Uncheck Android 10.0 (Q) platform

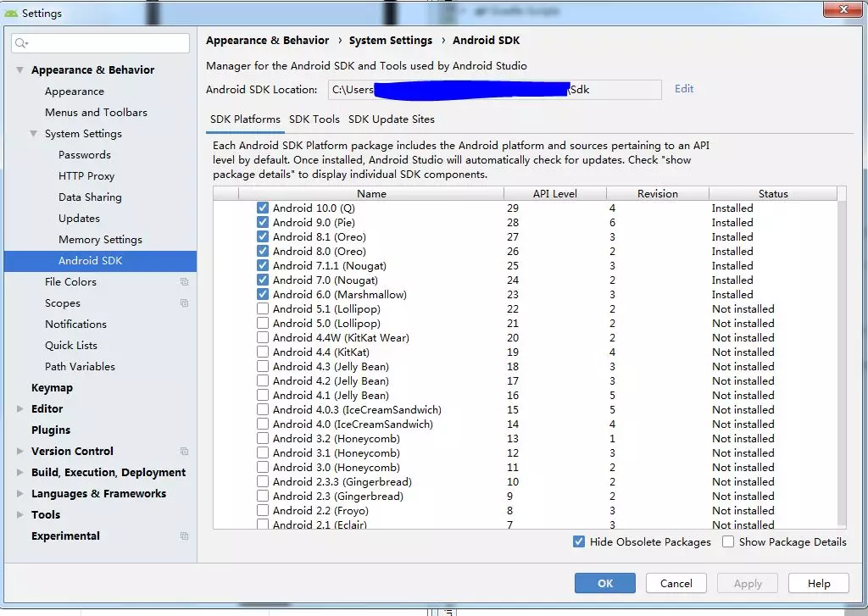263,208
